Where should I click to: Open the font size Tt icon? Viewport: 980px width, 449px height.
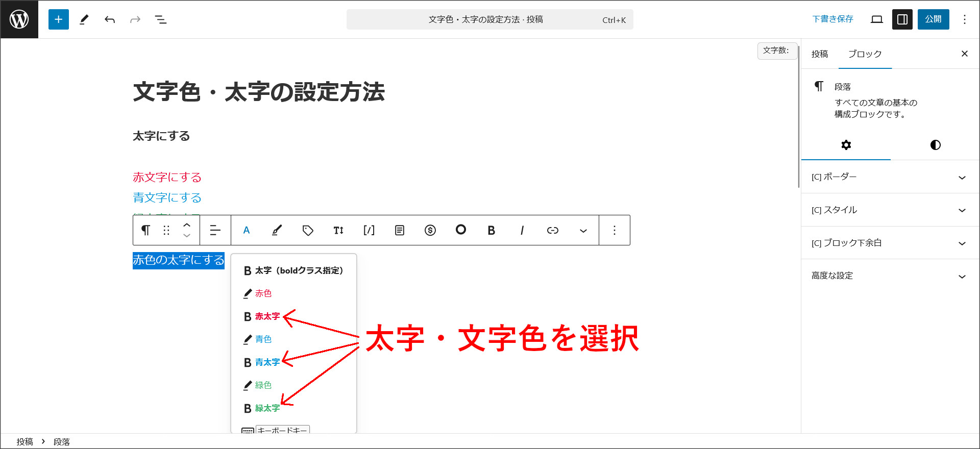pos(338,230)
